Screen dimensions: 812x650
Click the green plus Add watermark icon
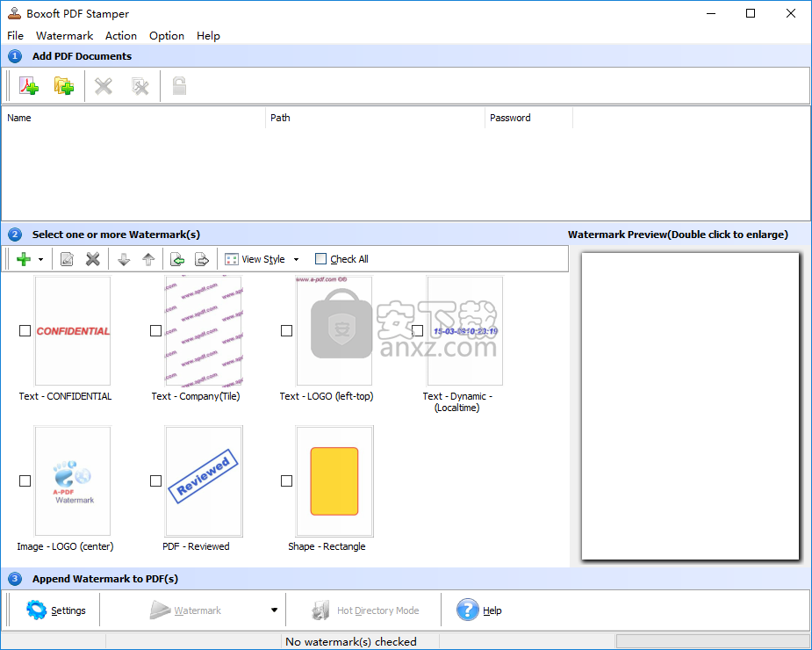coord(24,259)
